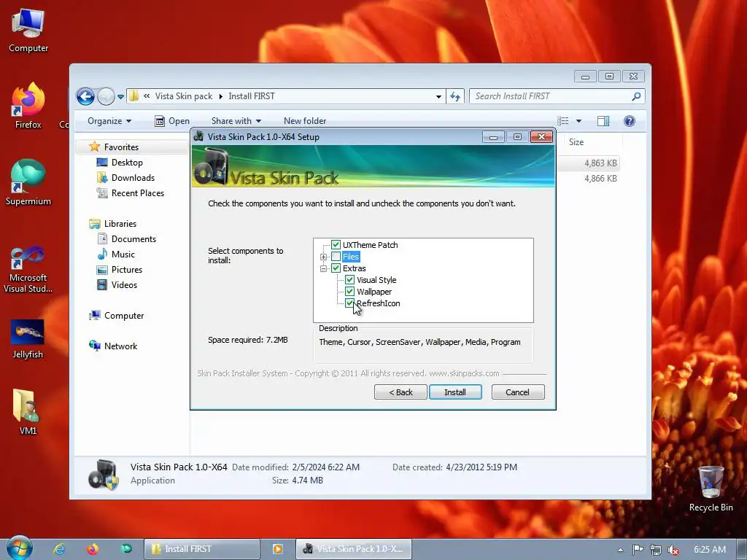Select the Supermium desktop shortcut
This screenshot has height=560, width=747.
tap(28, 182)
